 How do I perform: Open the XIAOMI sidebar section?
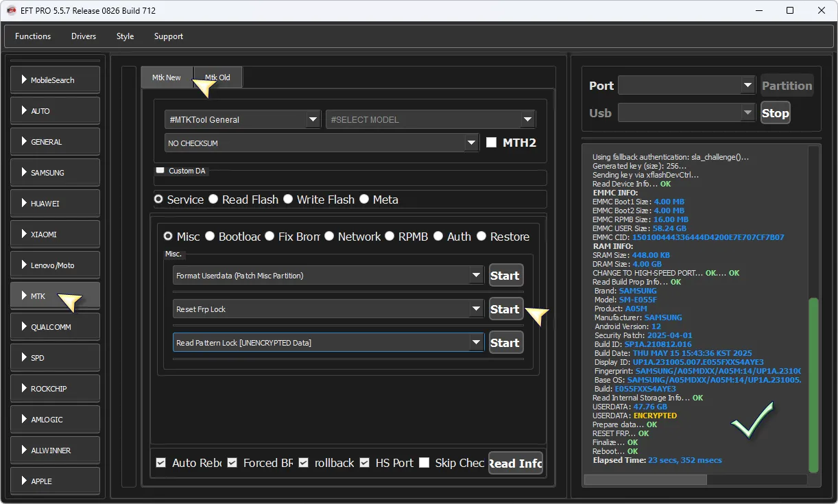pos(55,235)
